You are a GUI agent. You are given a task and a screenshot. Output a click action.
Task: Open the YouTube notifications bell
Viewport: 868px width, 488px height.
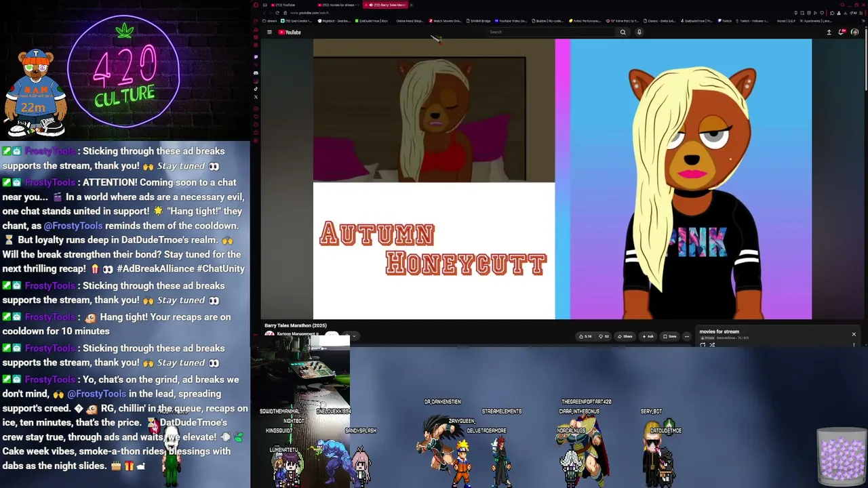(842, 32)
